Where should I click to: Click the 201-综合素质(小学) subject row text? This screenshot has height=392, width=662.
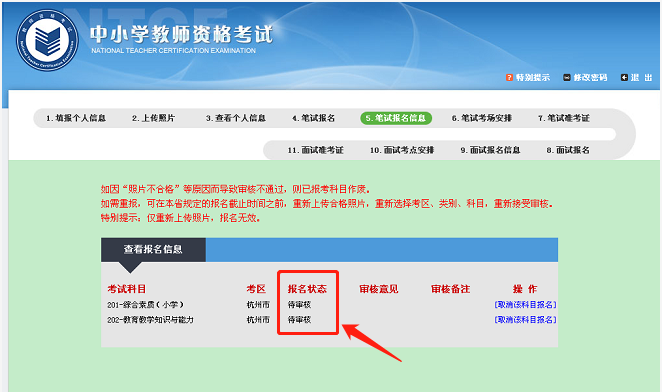pos(145,305)
